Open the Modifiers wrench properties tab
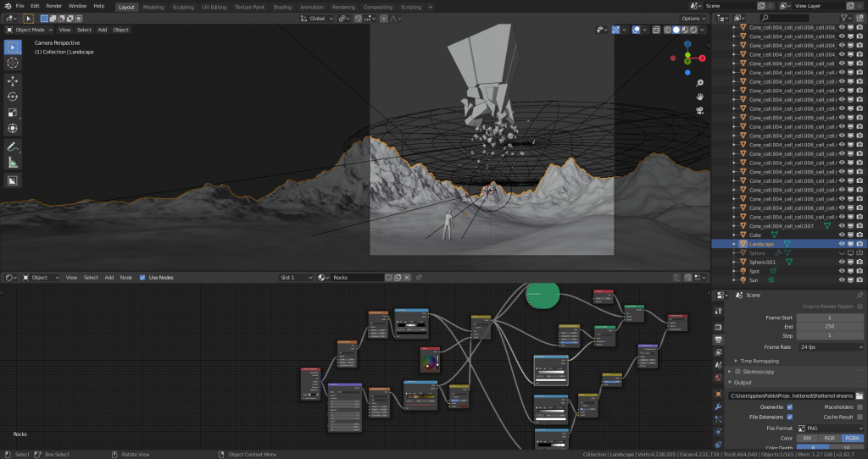Image resolution: width=868 pixels, height=459 pixels. point(719,408)
